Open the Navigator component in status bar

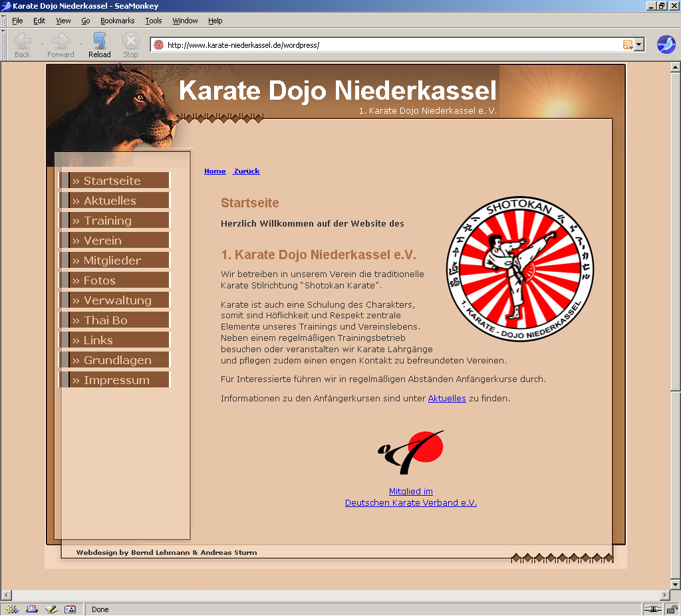[x=11, y=609]
